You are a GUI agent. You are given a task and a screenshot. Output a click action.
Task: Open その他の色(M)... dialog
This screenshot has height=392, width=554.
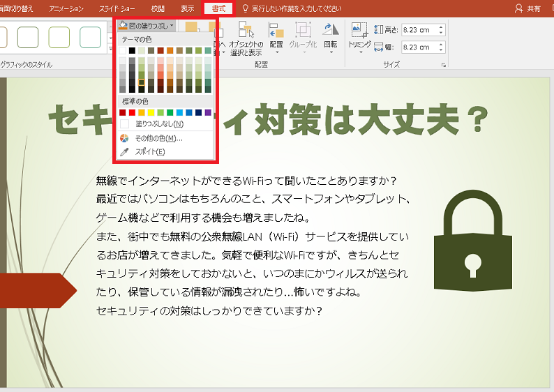pos(166,138)
